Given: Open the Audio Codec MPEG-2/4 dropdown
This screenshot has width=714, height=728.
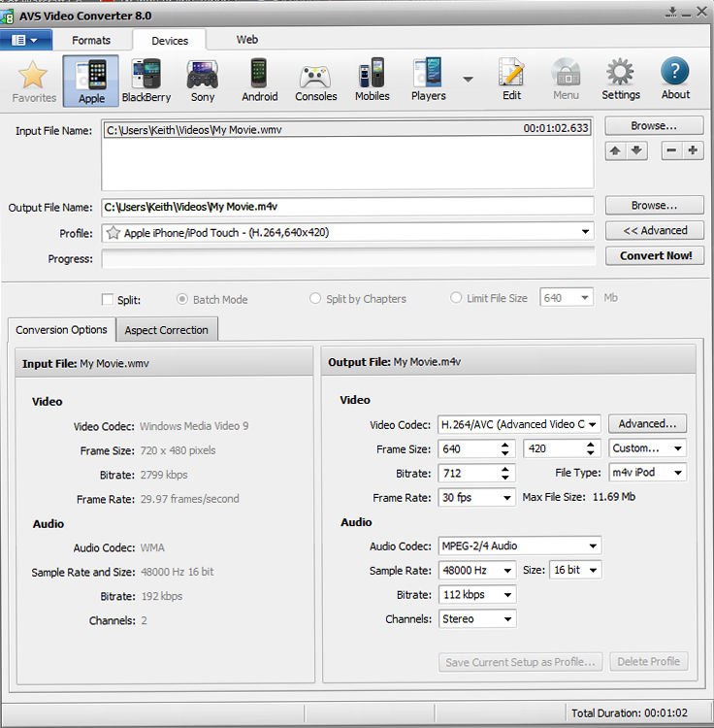Looking at the screenshot, I should 593,546.
